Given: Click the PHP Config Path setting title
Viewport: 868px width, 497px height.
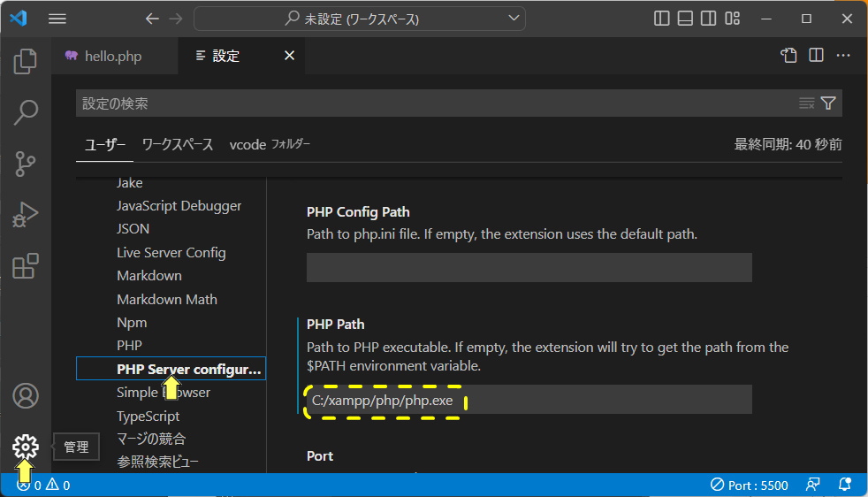Looking at the screenshot, I should [358, 212].
